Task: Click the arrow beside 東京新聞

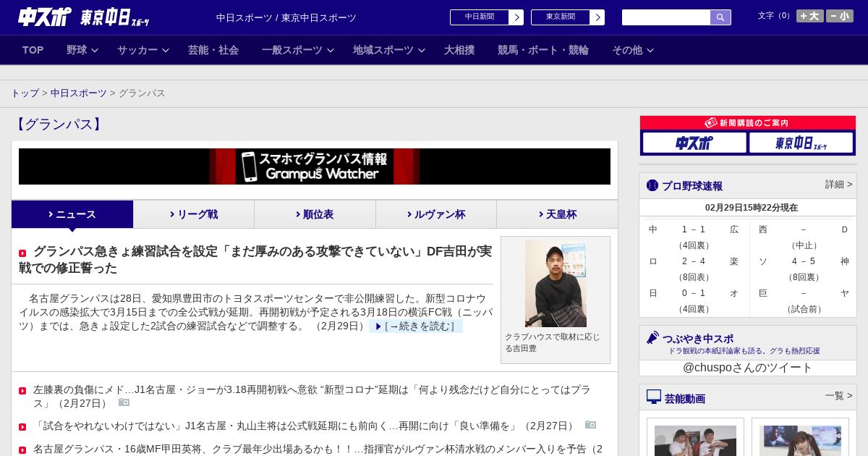Action: [x=597, y=17]
